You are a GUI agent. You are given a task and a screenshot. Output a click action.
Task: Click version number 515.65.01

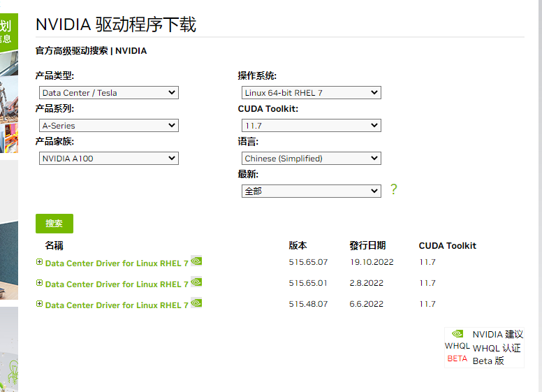coord(308,283)
